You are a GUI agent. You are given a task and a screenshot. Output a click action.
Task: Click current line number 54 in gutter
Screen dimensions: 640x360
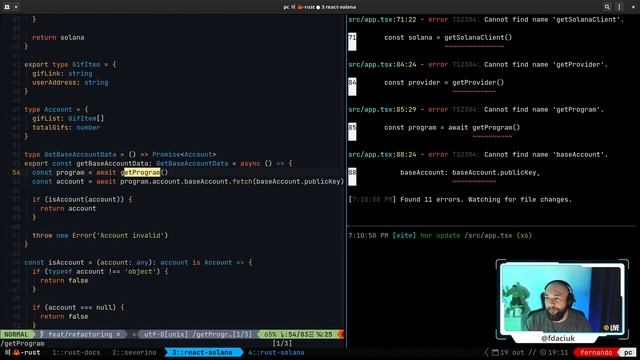coord(16,172)
